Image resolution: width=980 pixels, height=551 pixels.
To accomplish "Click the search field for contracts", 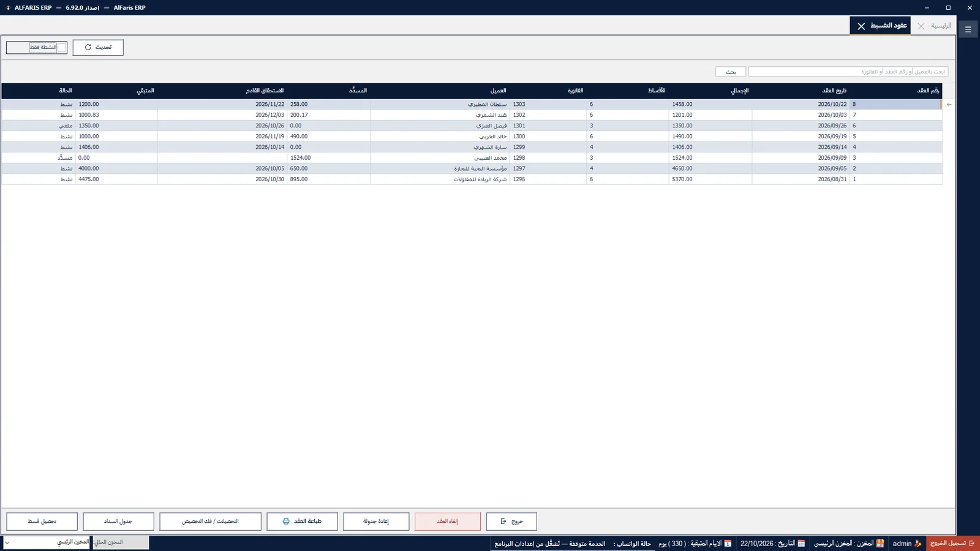I will pyautogui.click(x=848, y=72).
